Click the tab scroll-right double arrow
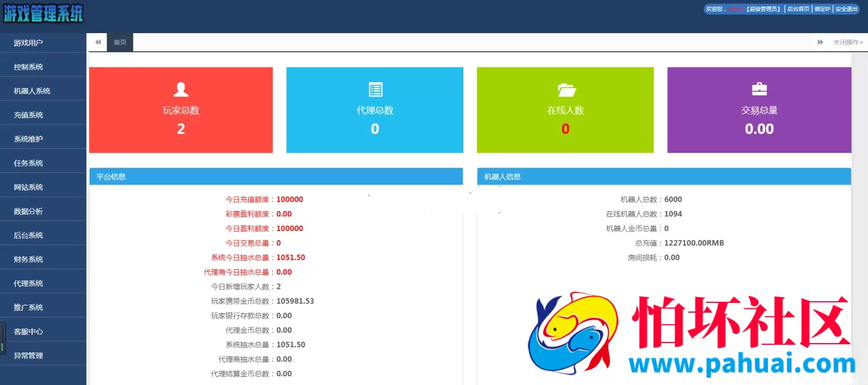Image resolution: width=868 pixels, height=385 pixels. click(820, 42)
